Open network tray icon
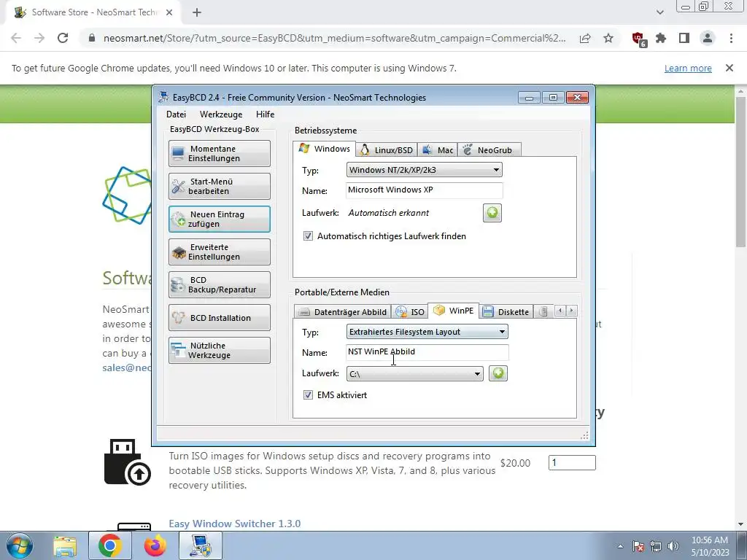 (x=656, y=546)
